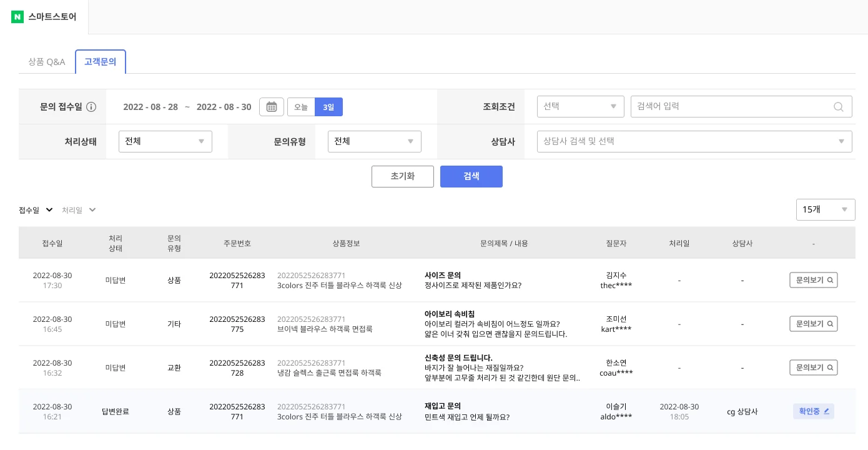Switch to the 상품 Q&A tab
Image resolution: width=868 pixels, height=450 pixels.
pyautogui.click(x=46, y=62)
